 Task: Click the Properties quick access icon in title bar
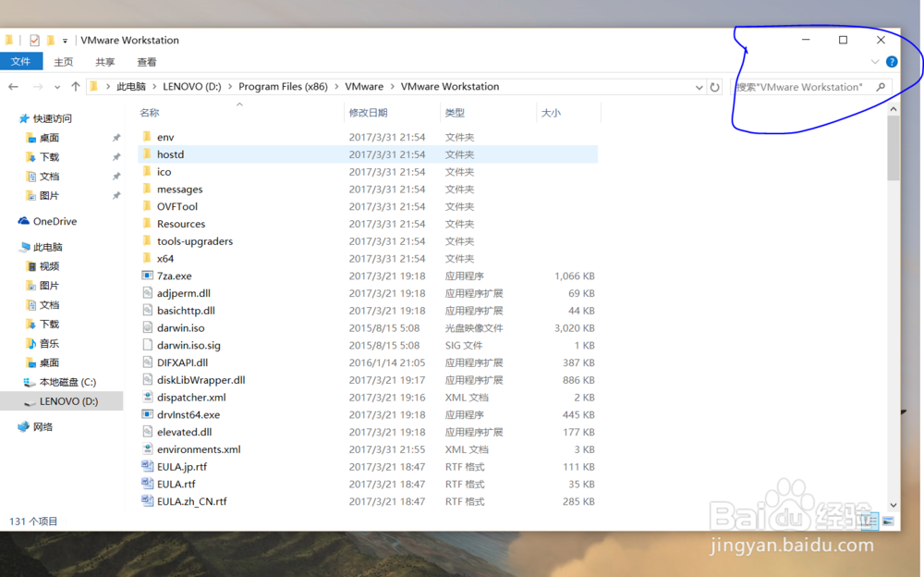34,40
